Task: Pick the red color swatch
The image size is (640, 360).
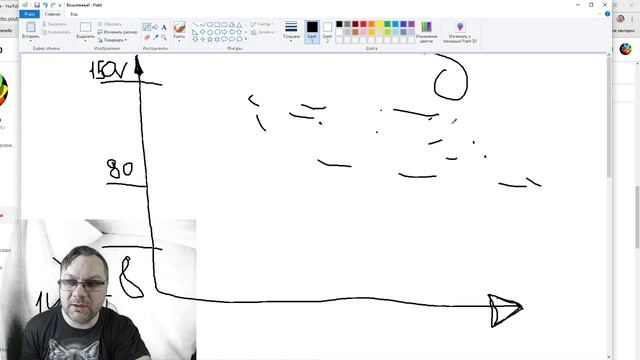Action: tap(363, 24)
